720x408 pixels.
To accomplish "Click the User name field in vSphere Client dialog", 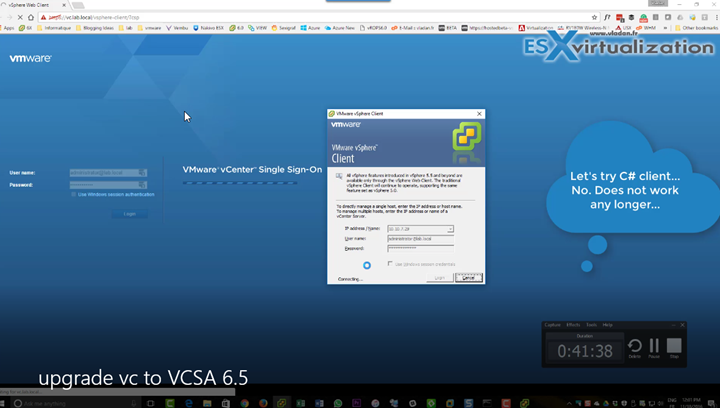I will [421, 239].
